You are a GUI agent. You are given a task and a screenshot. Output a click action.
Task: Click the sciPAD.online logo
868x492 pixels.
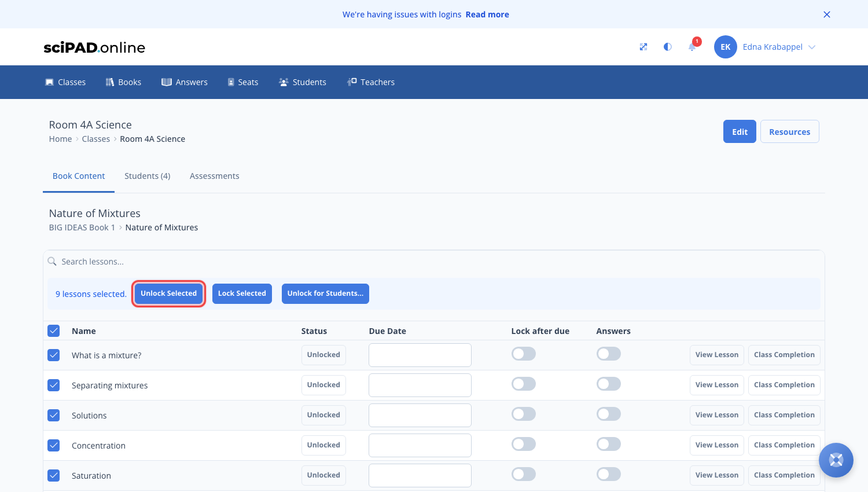[x=94, y=47]
